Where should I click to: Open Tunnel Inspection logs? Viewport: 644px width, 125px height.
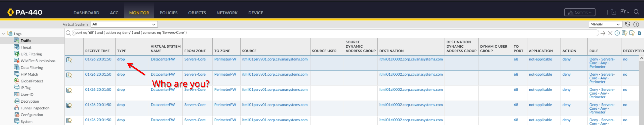35,108
